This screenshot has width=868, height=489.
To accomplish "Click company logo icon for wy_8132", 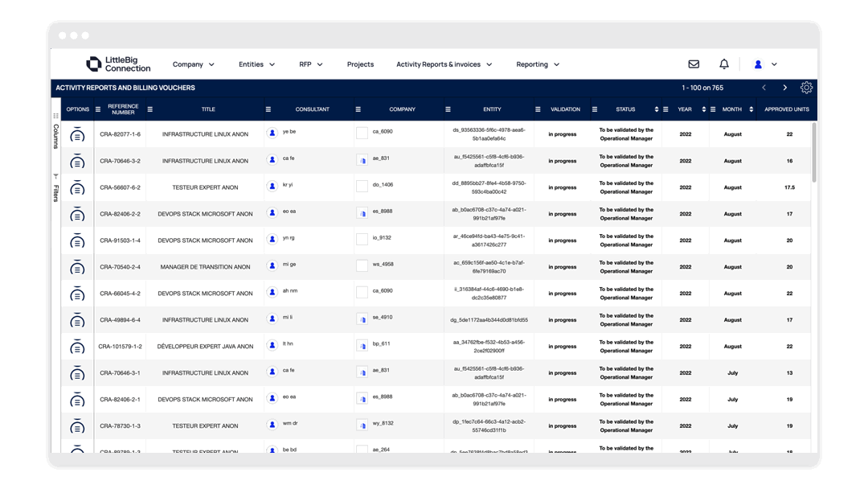I will [362, 425].
